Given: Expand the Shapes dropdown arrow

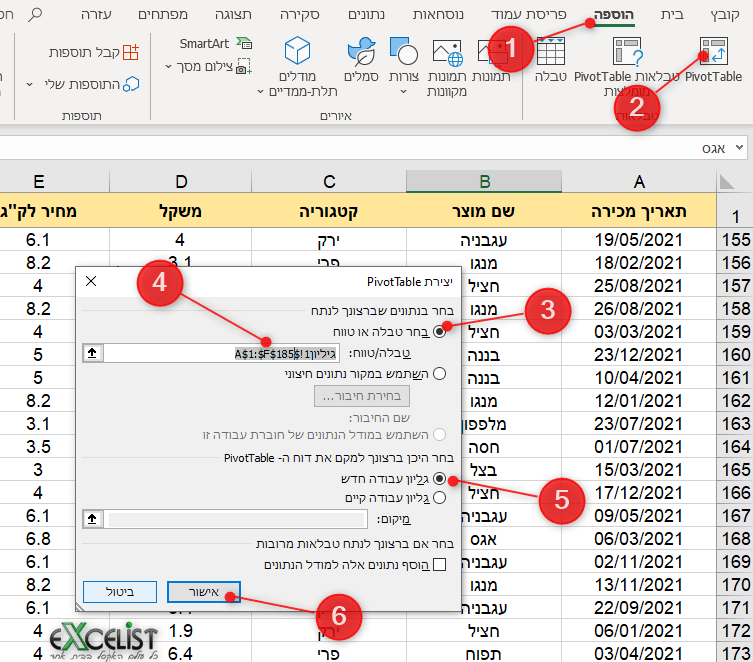Looking at the screenshot, I should click(x=403, y=91).
